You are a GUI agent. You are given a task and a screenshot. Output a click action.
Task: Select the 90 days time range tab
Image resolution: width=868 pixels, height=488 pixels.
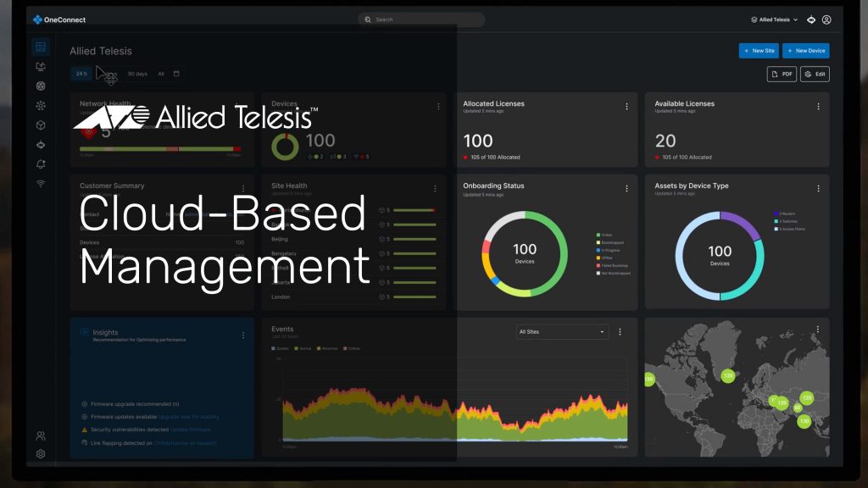(x=137, y=74)
